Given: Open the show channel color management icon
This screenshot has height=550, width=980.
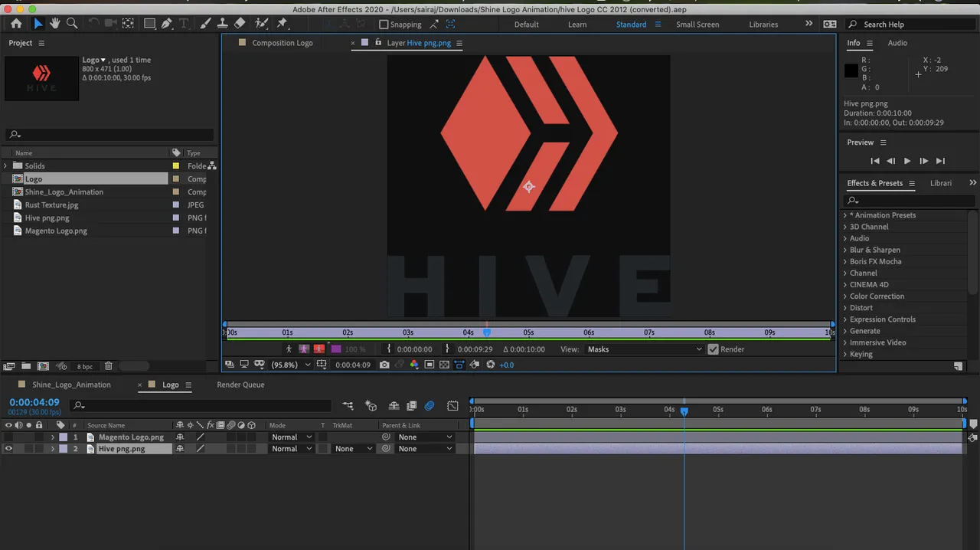Looking at the screenshot, I should (x=414, y=365).
